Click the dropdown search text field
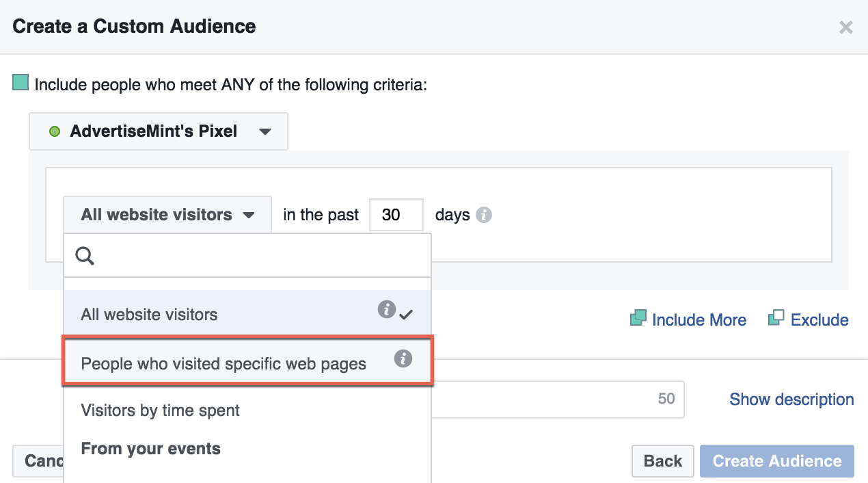The image size is (868, 483). click(260, 256)
